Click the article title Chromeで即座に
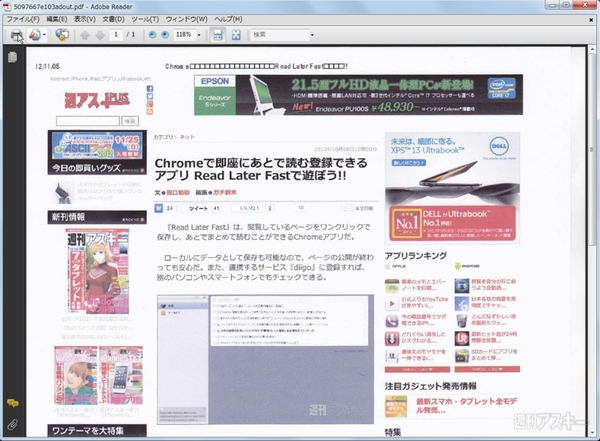 pyautogui.click(x=261, y=169)
